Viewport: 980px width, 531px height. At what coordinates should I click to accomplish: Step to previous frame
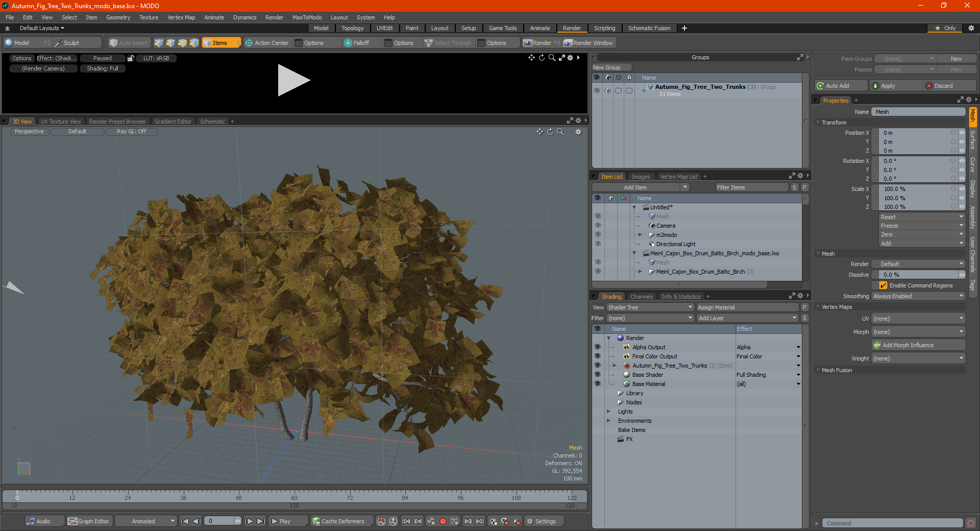[197, 521]
